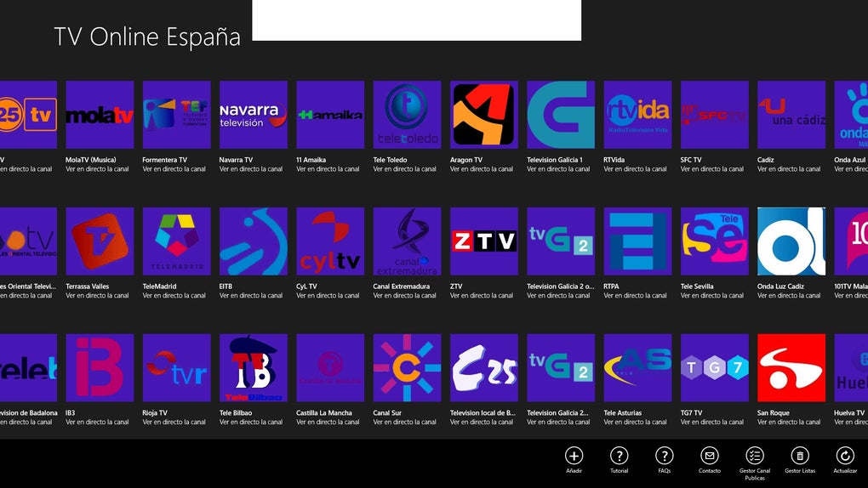
Task: Click the 'ZTV' channel name text
Action: click(x=456, y=287)
